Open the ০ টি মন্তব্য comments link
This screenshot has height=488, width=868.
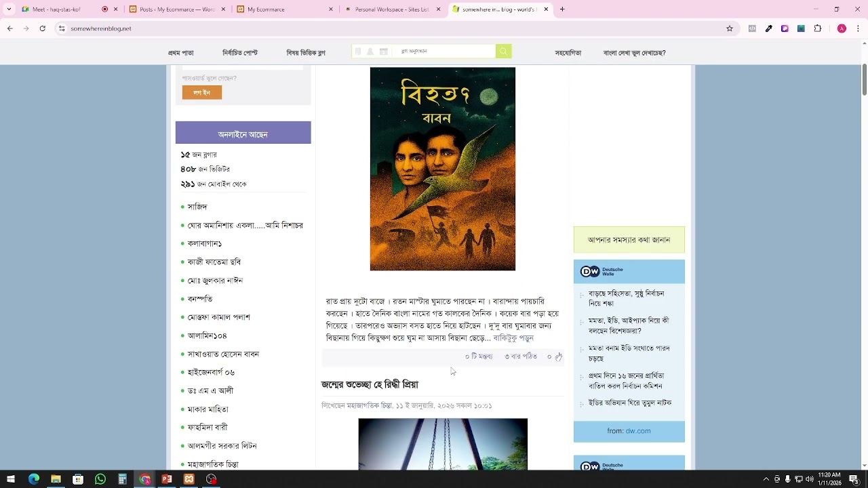(x=479, y=357)
